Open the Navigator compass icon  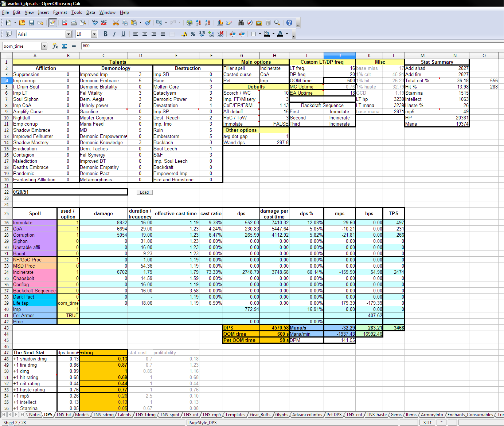click(x=250, y=23)
